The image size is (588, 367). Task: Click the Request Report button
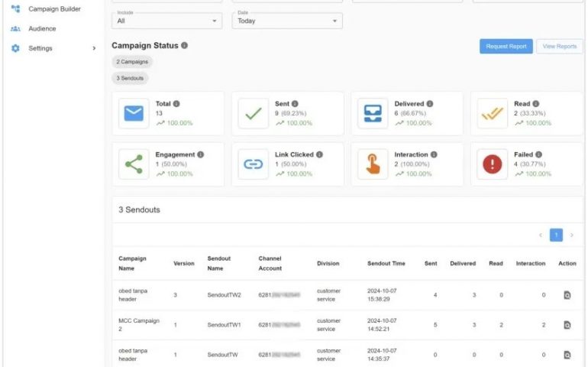pyautogui.click(x=506, y=47)
